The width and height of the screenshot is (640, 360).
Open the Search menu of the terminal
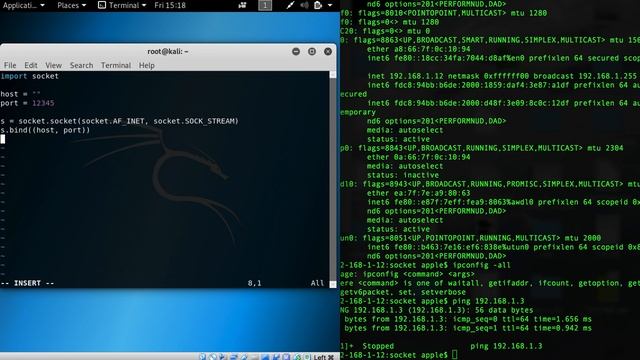pos(81,65)
